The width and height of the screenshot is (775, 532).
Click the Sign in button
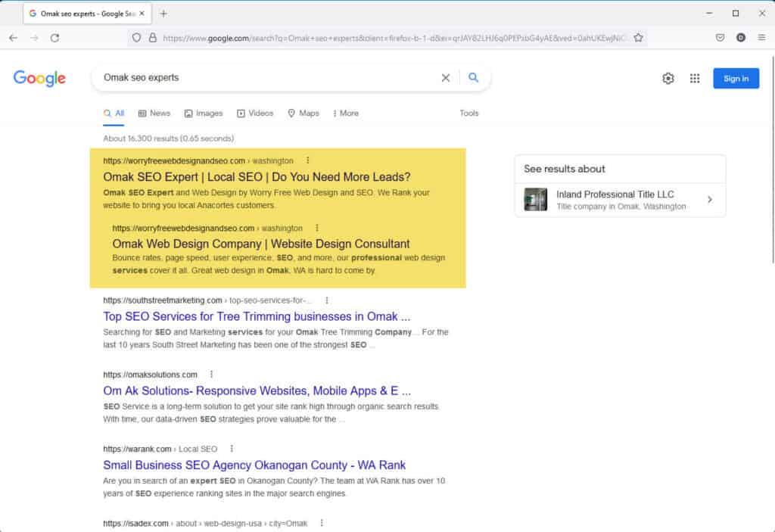click(736, 79)
